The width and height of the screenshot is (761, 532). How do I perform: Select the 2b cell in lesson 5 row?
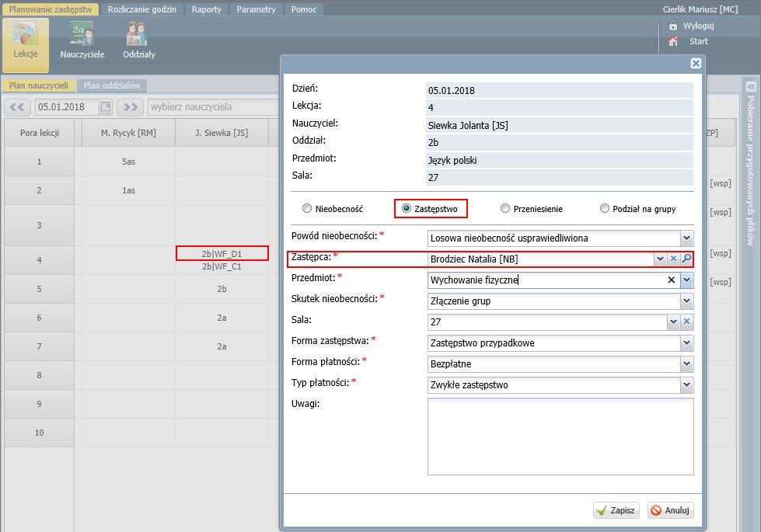tap(222, 289)
